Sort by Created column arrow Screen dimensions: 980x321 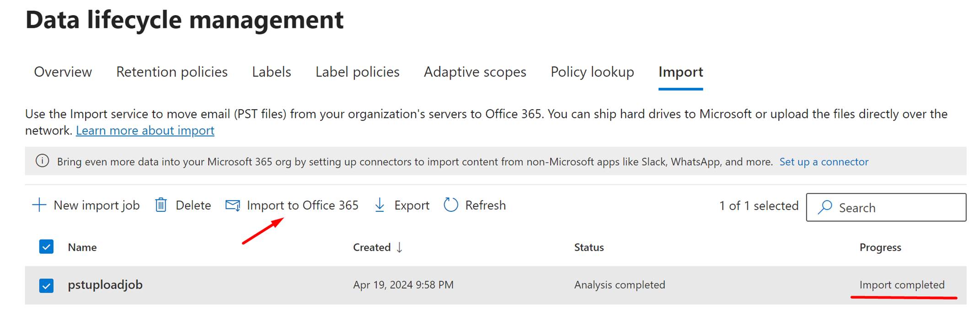click(399, 247)
